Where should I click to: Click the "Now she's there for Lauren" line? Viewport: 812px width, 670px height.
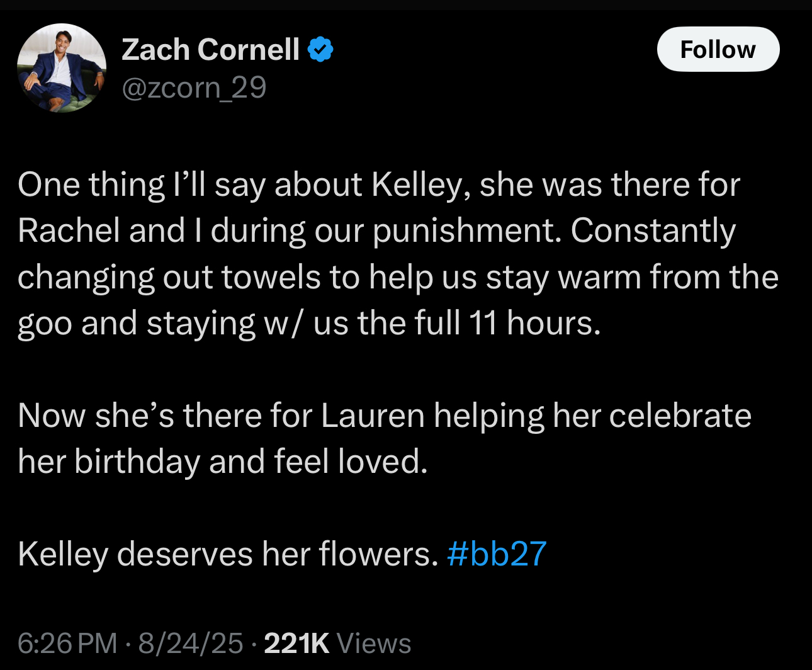click(384, 416)
